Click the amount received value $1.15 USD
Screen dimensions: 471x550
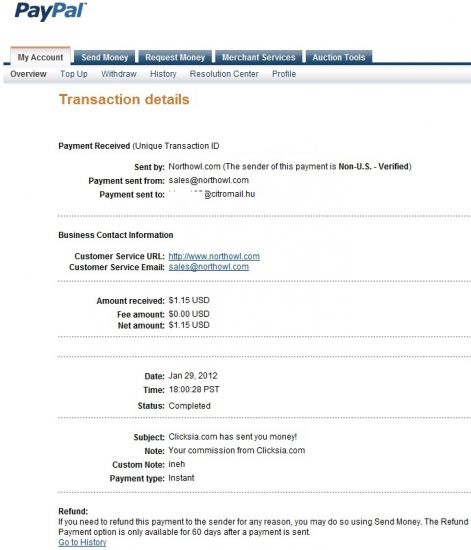coord(189,300)
